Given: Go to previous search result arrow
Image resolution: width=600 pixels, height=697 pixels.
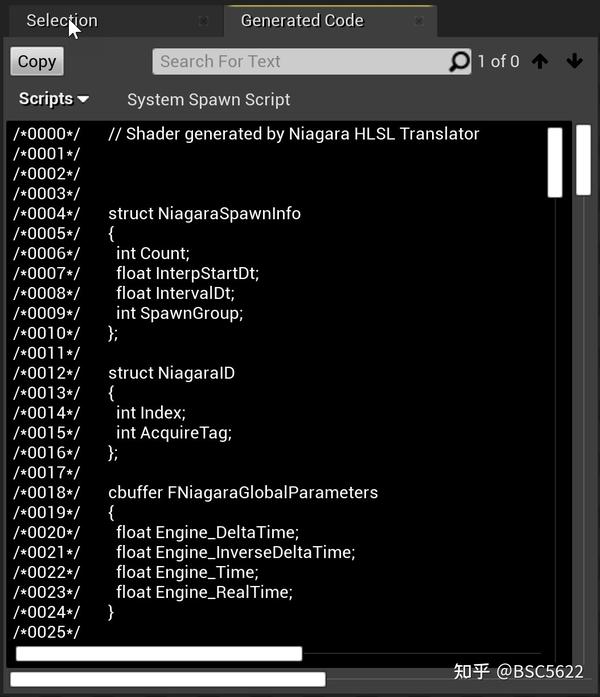Looking at the screenshot, I should 540,62.
